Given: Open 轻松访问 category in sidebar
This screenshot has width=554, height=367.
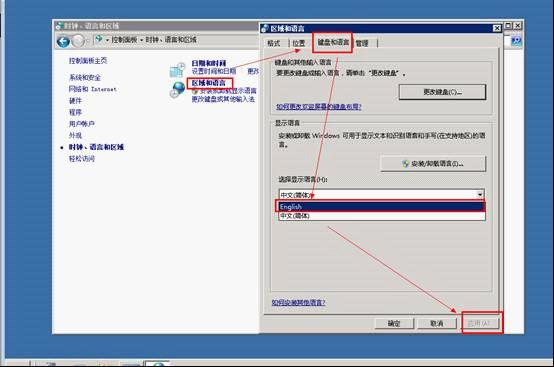Looking at the screenshot, I should 82,159.
